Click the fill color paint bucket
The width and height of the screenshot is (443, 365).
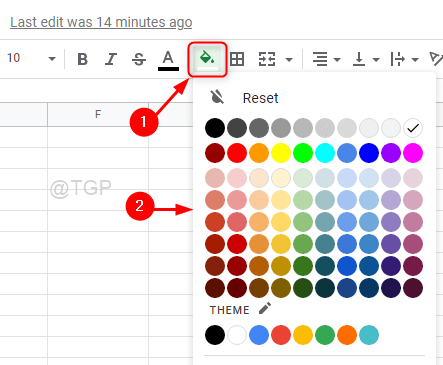(207, 59)
